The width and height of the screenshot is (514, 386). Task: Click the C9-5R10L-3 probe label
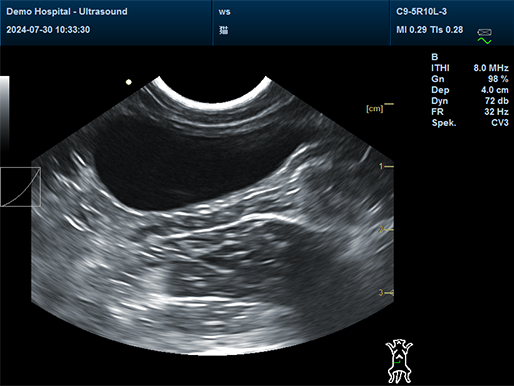(x=421, y=12)
